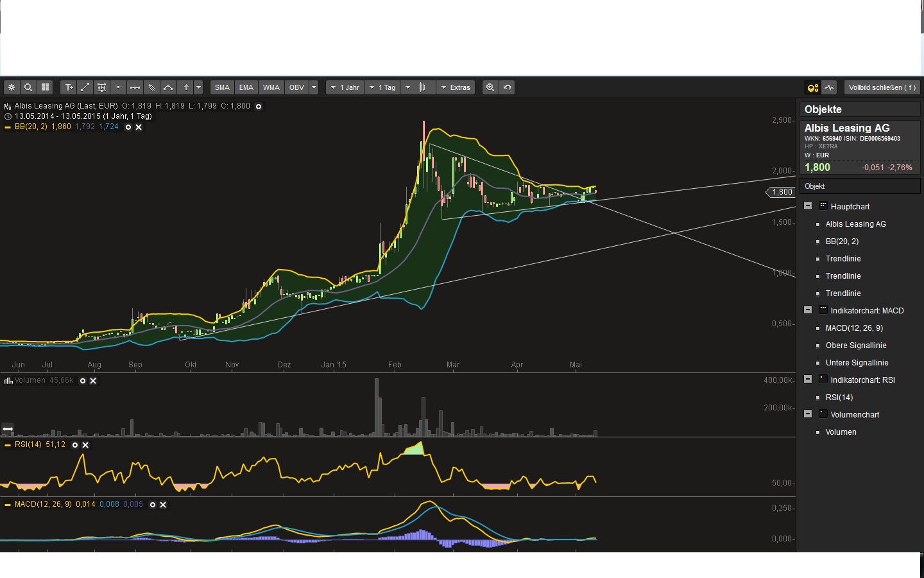The image size is (924, 578).
Task: Switch to the indicator wave panel icon
Action: click(830, 87)
